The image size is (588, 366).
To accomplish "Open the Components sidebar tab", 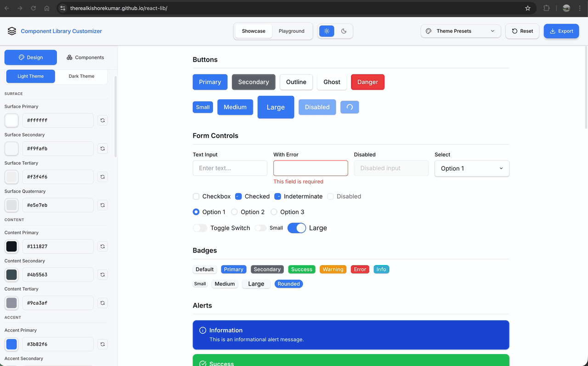I will [85, 57].
